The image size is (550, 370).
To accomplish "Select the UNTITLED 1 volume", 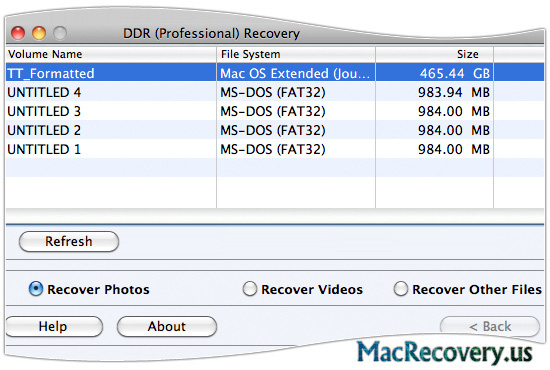I will (x=275, y=149).
